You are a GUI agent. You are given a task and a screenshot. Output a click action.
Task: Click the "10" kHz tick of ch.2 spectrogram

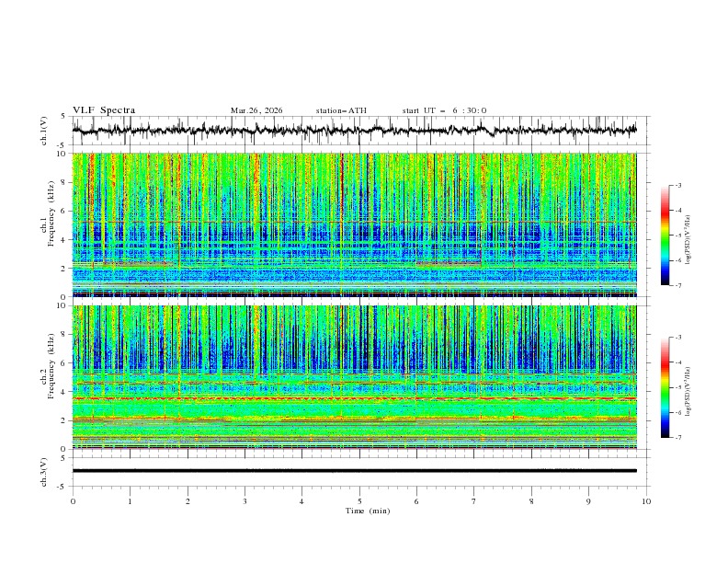tap(62, 305)
